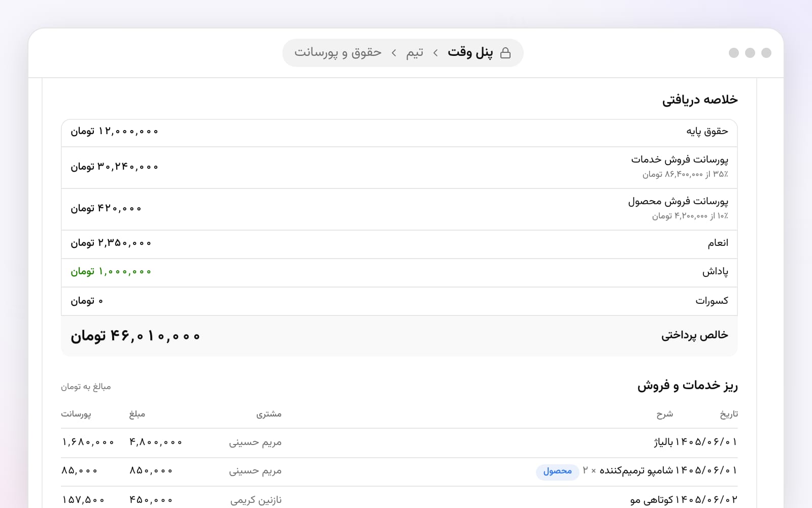Select the حقوق و پورسانت breadcrumb

click(x=338, y=52)
